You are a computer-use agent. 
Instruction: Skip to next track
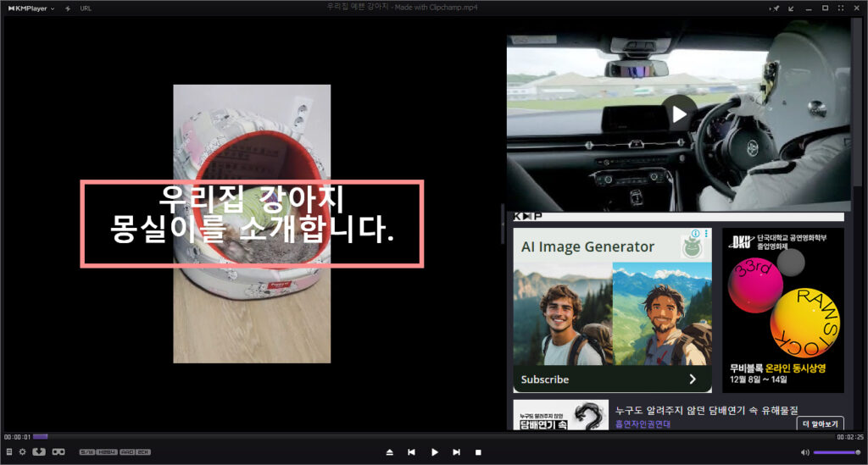(456, 452)
